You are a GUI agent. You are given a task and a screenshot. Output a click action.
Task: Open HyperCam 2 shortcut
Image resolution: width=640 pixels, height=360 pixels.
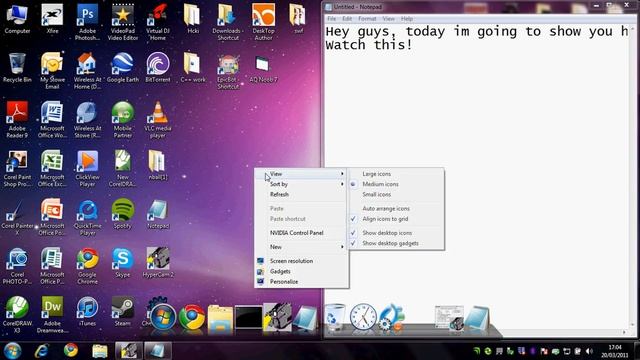[x=158, y=263]
